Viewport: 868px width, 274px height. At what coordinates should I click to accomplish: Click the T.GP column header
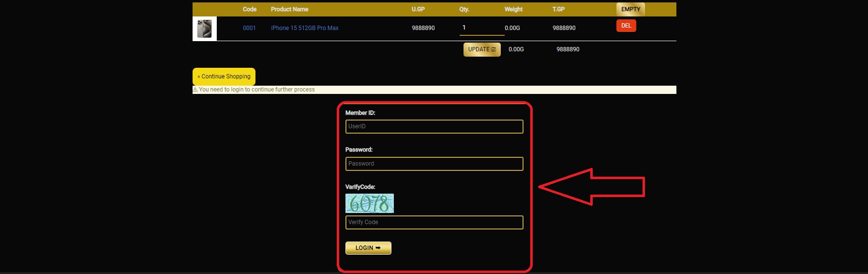click(x=558, y=9)
